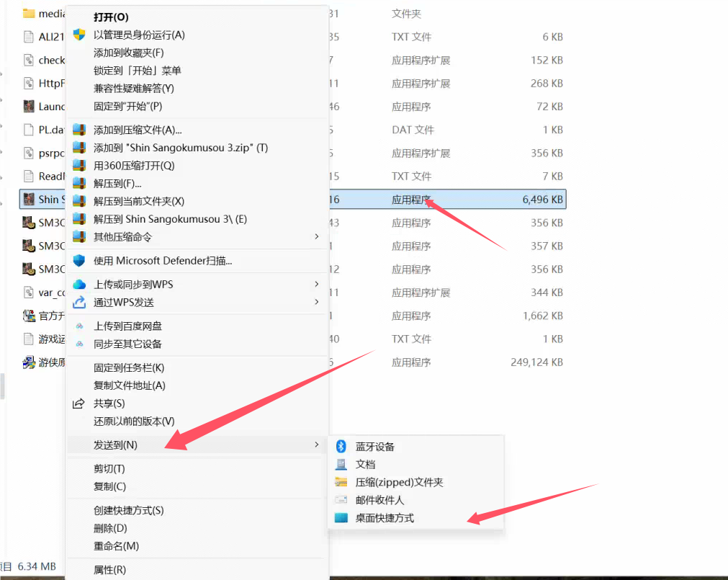Viewport: 728px width, 580px height.
Task: Click the 249,124 KB size cell
Action: (536, 362)
